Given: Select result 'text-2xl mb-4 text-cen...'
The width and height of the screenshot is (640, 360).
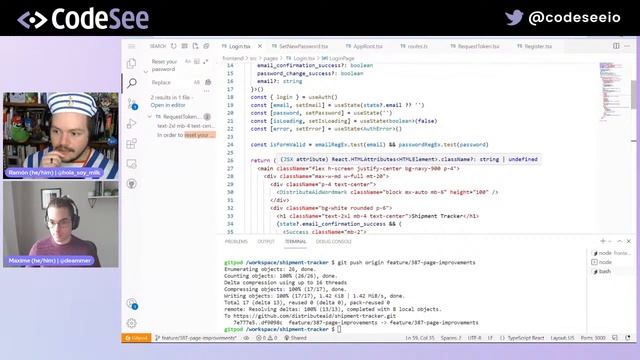Looking at the screenshot, I should click(185, 126).
